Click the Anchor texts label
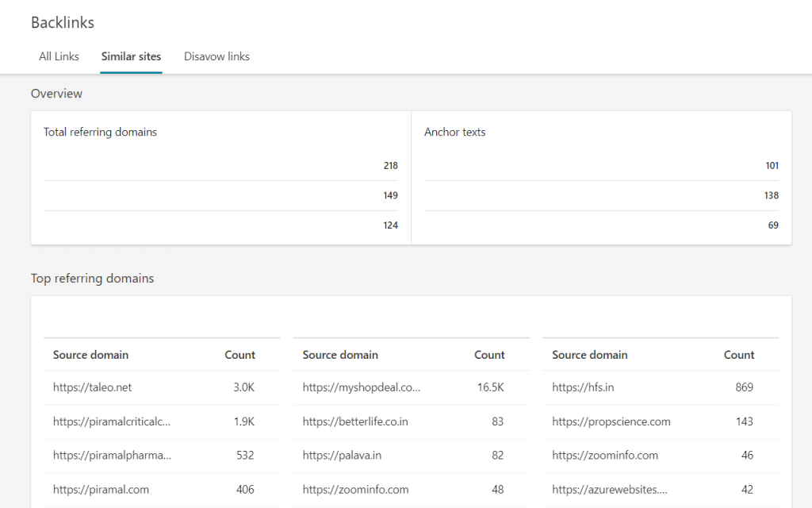Screen dimensions: 812x508 (x=454, y=133)
